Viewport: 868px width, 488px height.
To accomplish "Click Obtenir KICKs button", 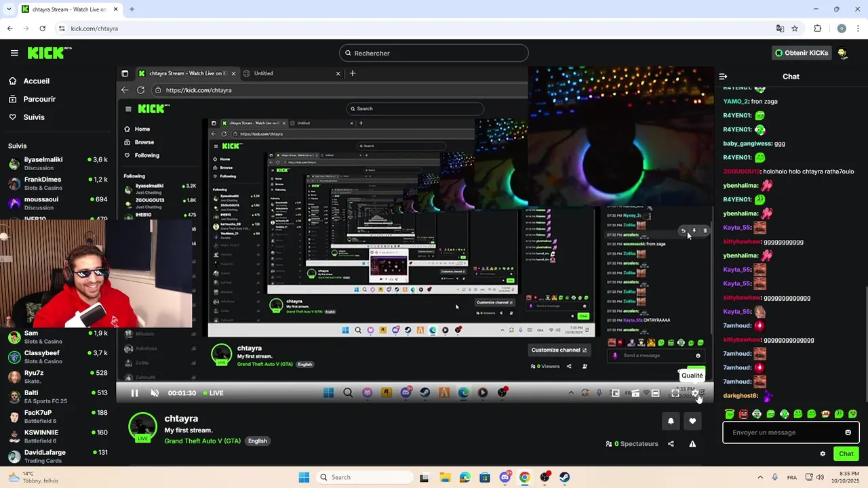I will click(x=802, y=53).
